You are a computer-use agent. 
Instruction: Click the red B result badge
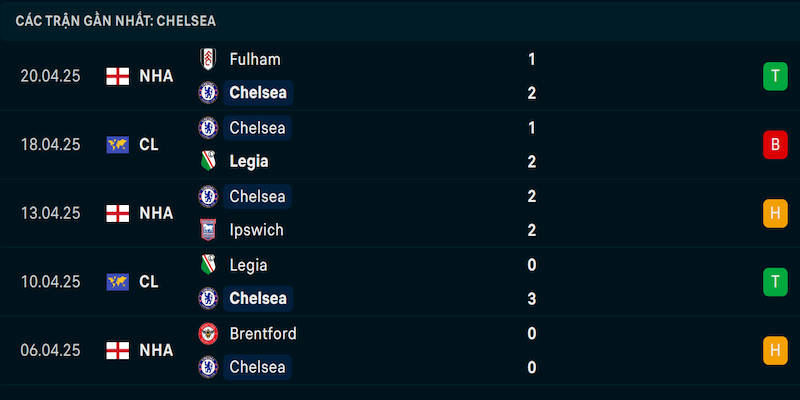775,145
